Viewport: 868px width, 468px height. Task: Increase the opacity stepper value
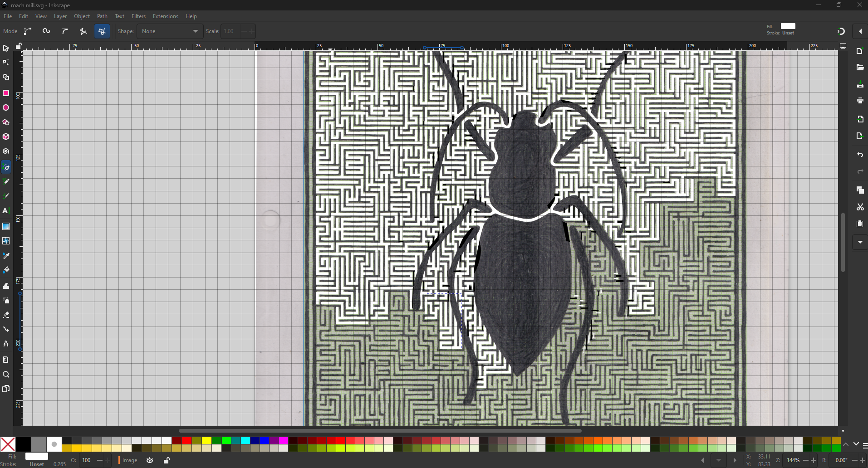click(x=108, y=460)
